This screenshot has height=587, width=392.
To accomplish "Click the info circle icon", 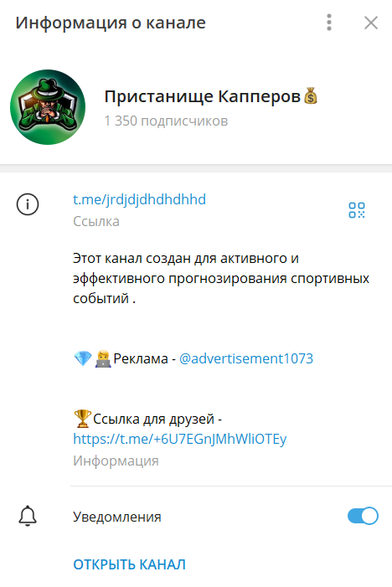I will tap(28, 204).
